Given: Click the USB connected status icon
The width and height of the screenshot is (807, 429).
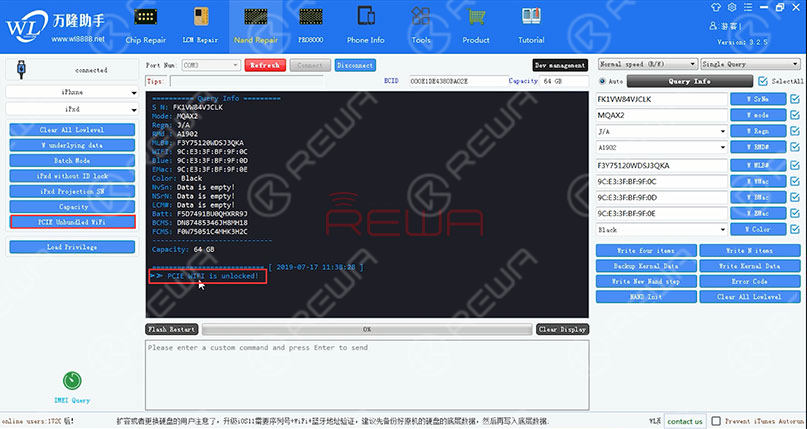Looking at the screenshot, I should [x=21, y=69].
